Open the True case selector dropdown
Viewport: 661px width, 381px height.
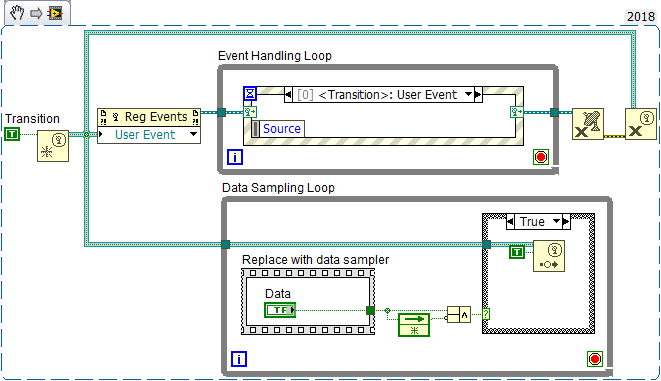pos(556,221)
